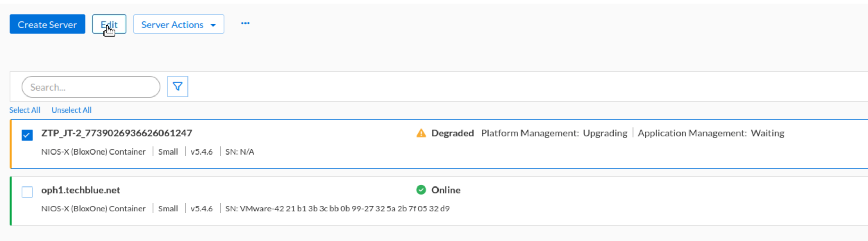This screenshot has height=241, width=868.
Task: Uncheck the ZTP_JT-2 server checkbox
Action: (x=27, y=135)
